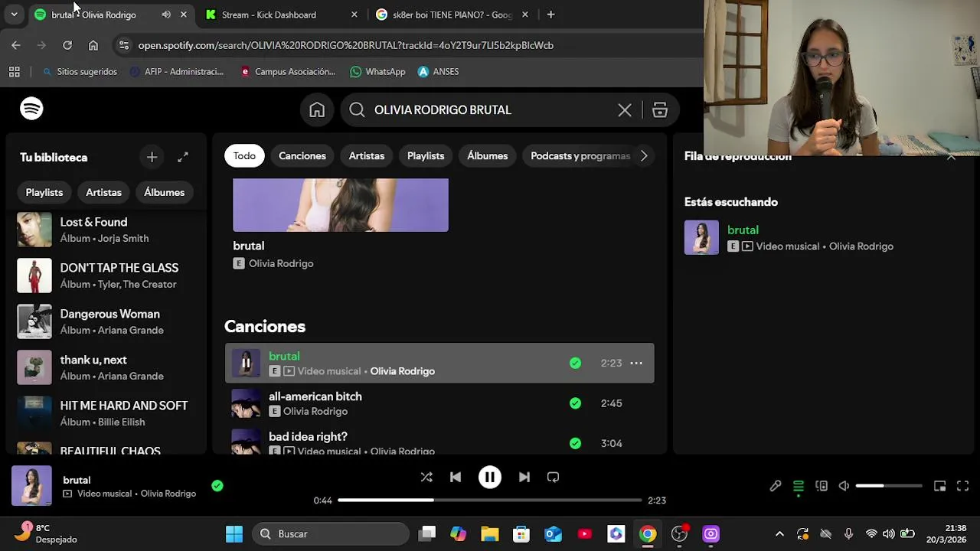The height and width of the screenshot is (551, 980).
Task: Open Dangerous Woman album
Action: 106,321
